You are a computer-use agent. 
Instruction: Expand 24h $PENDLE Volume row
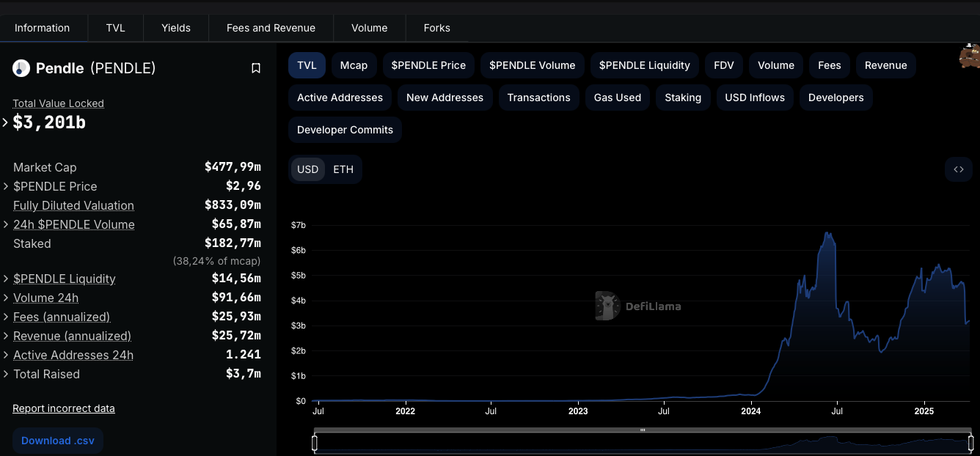click(x=7, y=224)
